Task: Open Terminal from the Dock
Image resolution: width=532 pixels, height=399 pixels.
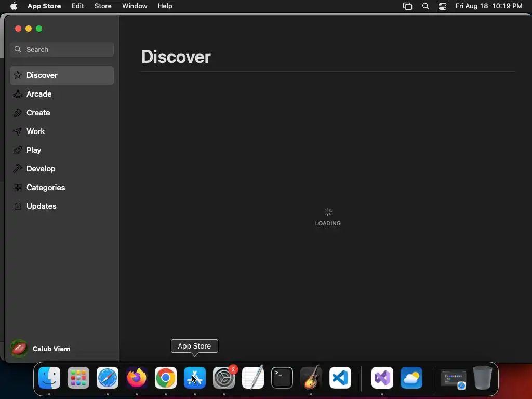Action: click(282, 378)
